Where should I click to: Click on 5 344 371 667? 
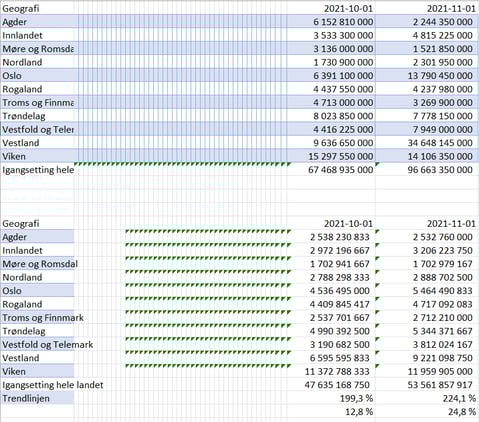pos(443,331)
